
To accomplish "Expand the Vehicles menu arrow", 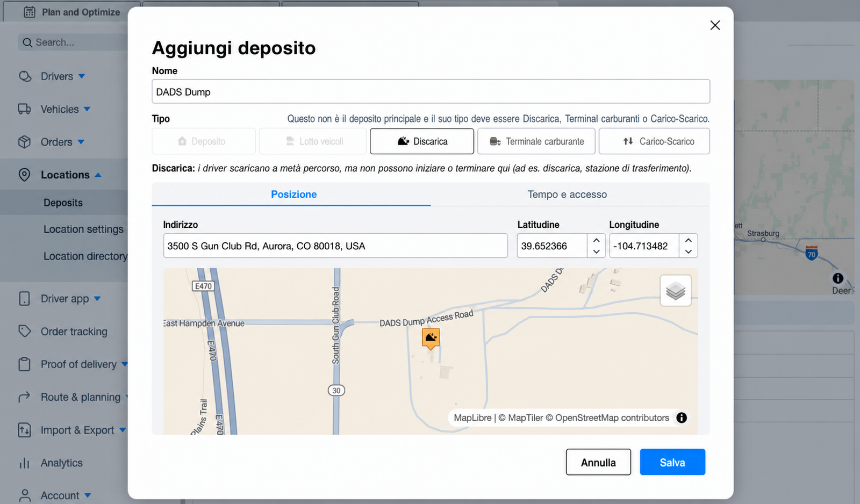I will pyautogui.click(x=87, y=109).
